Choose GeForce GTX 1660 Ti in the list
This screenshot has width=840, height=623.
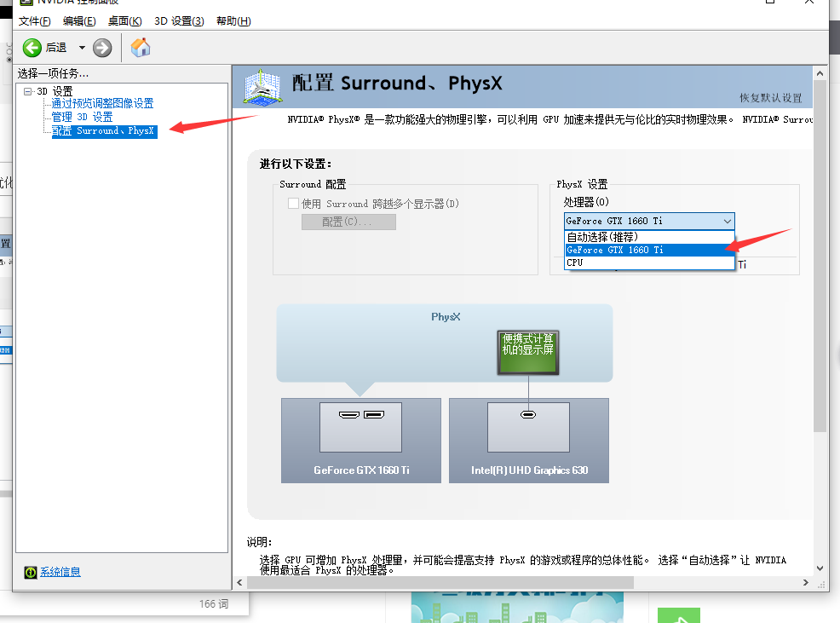[x=650, y=250]
